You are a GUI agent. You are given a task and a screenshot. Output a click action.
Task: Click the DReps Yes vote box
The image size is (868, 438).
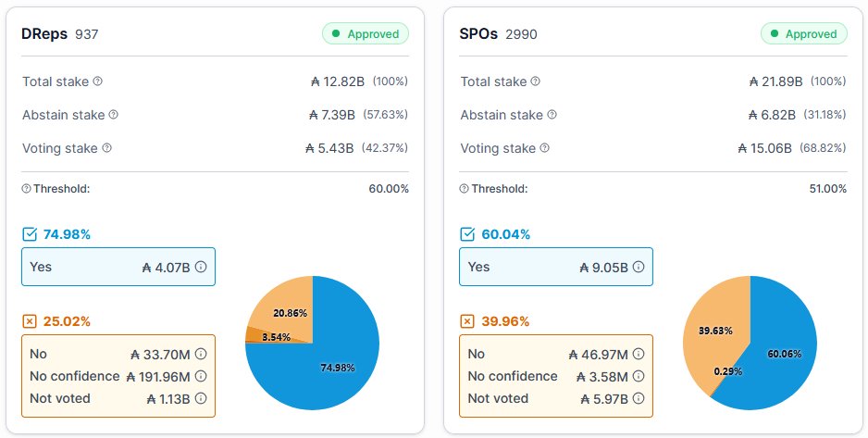coord(118,267)
